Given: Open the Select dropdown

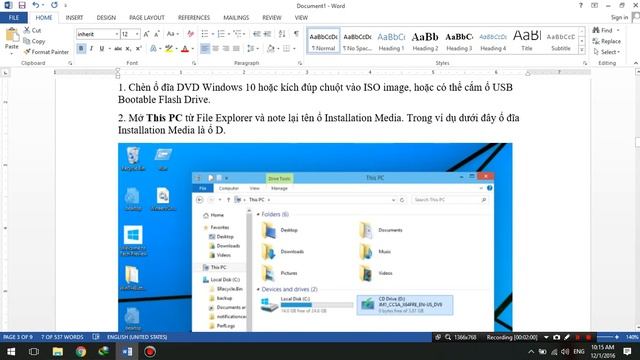Looking at the screenshot, I should [x=607, y=52].
